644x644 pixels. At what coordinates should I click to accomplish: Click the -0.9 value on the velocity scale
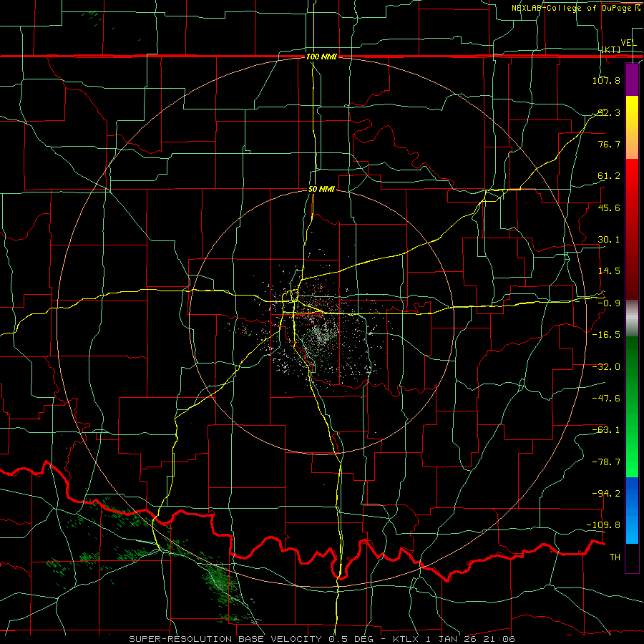click(x=608, y=303)
